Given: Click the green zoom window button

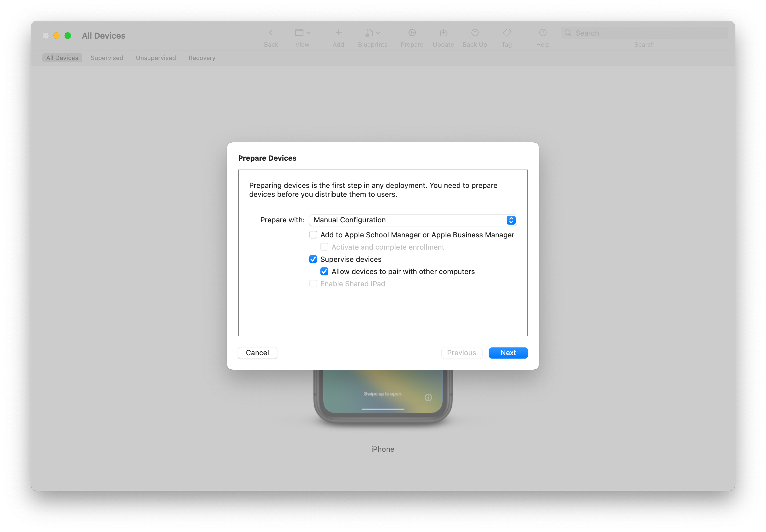Looking at the screenshot, I should click(68, 36).
